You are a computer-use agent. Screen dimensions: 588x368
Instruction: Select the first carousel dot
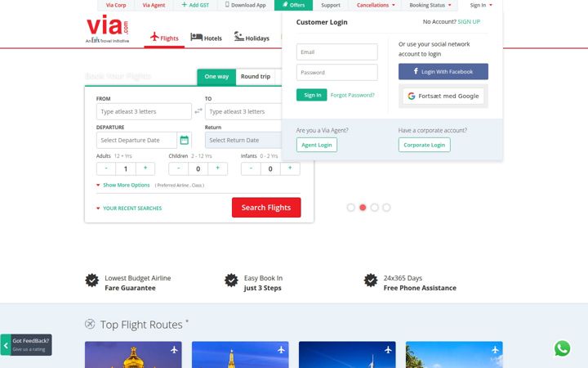coord(350,207)
